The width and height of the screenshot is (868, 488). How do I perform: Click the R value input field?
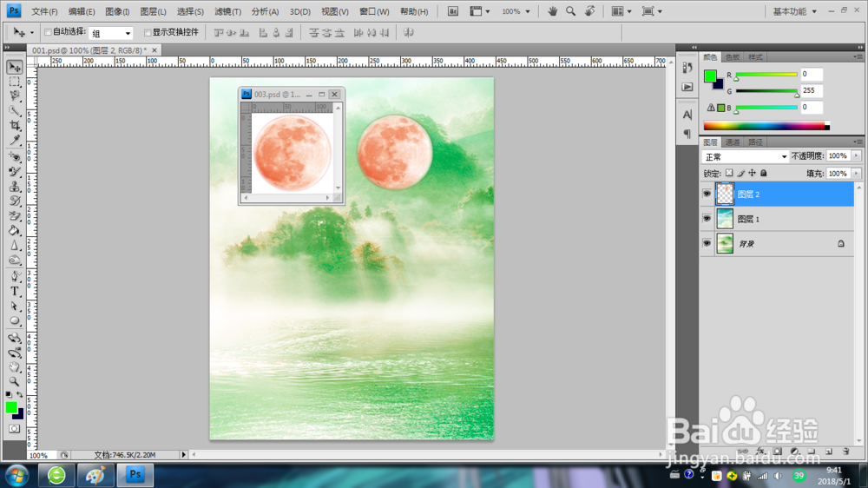tap(812, 74)
